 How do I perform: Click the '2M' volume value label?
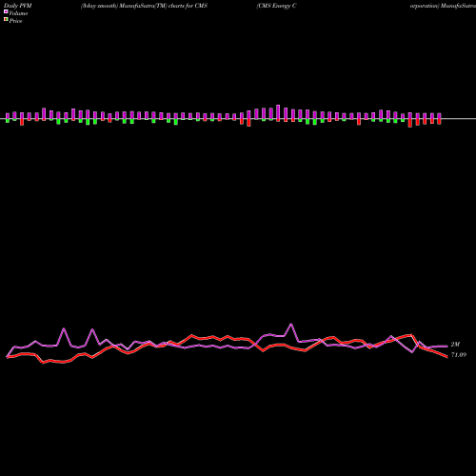[455, 345]
